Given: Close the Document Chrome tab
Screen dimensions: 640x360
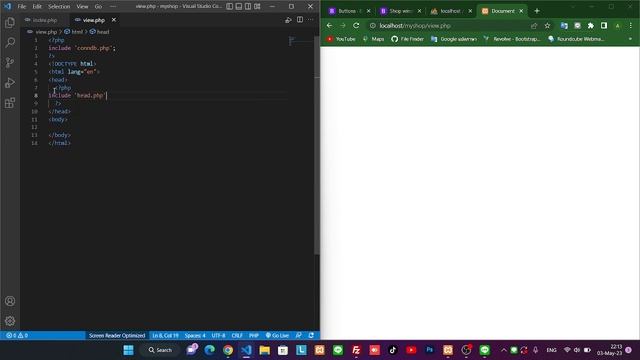Looking at the screenshot, I should (521, 11).
